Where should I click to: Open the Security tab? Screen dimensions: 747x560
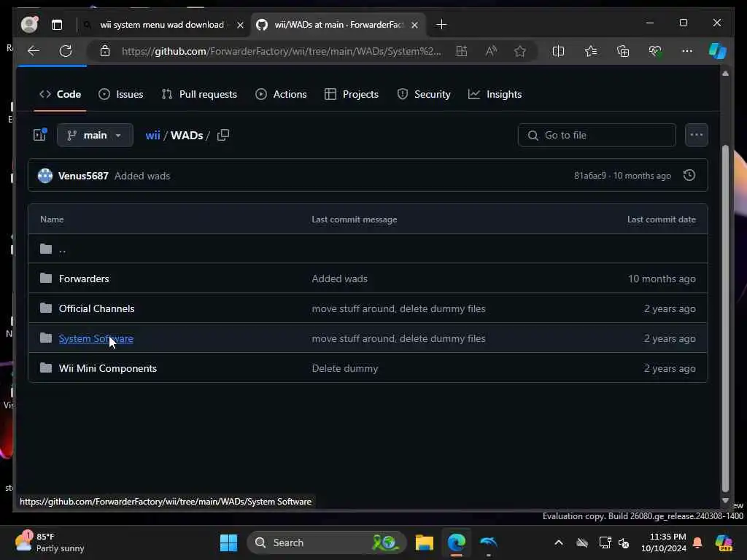click(x=424, y=94)
